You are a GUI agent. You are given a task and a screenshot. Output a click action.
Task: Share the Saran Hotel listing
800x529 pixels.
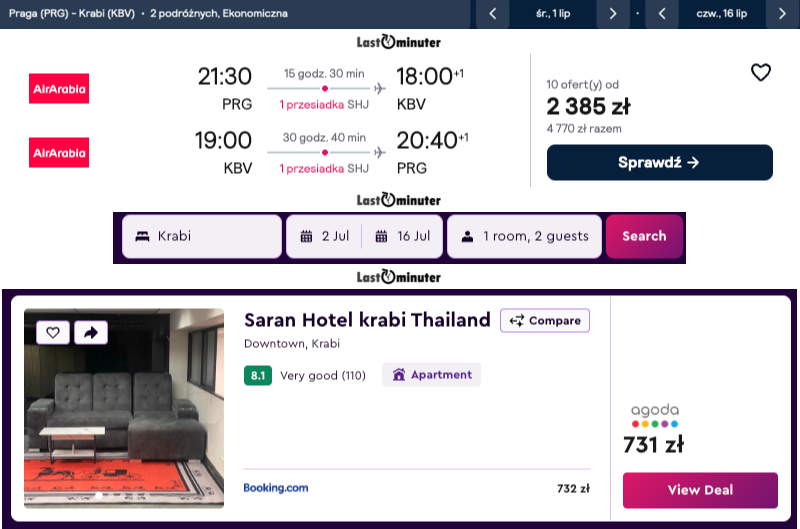89,332
